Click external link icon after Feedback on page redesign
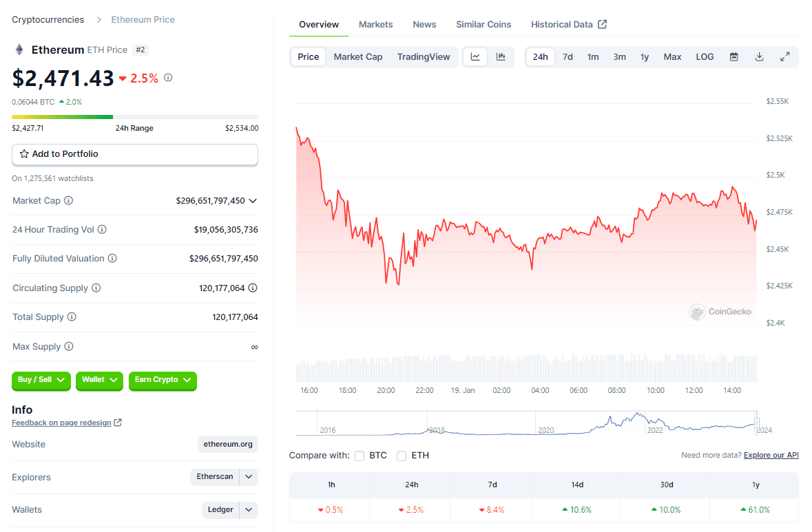 click(118, 423)
